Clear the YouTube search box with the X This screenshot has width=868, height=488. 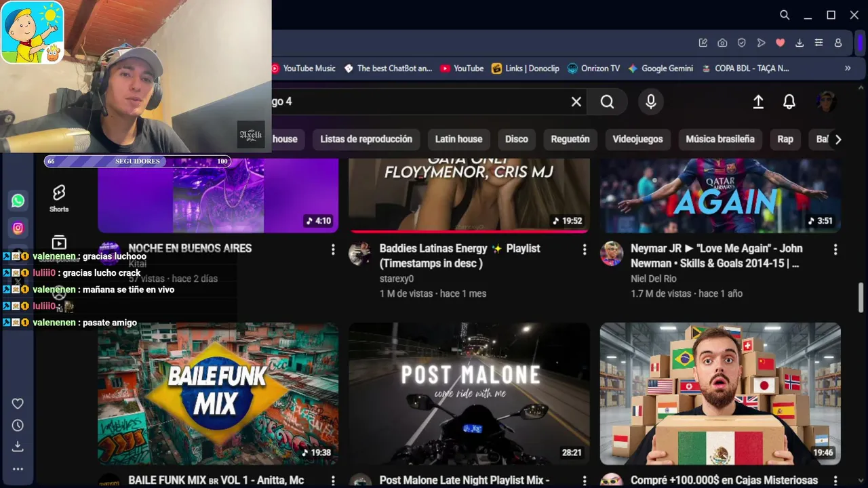[576, 102]
